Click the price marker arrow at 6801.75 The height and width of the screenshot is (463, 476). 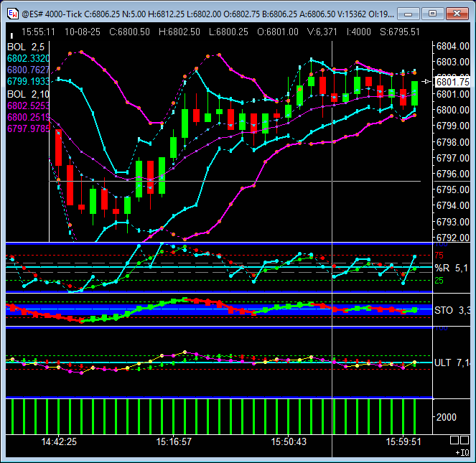pyautogui.click(x=427, y=82)
